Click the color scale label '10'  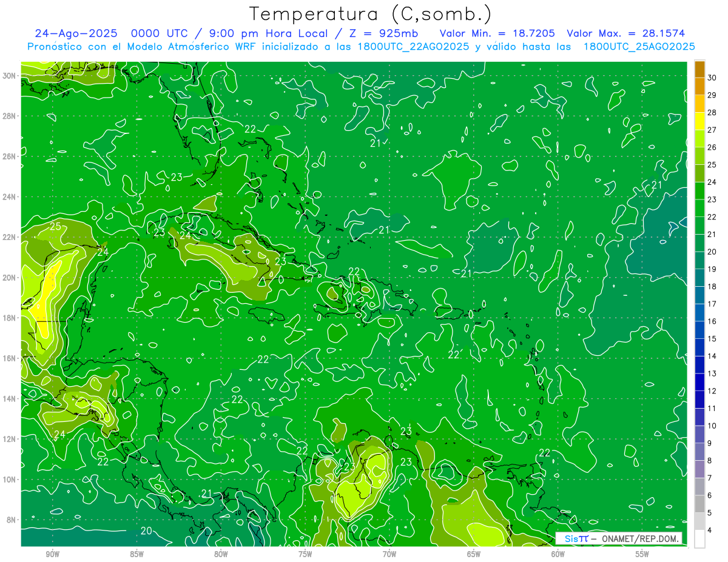coord(712,426)
